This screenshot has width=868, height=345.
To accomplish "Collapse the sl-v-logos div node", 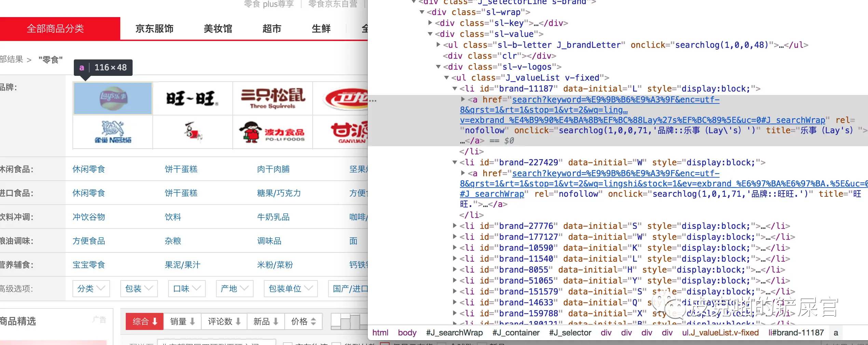I will coord(438,67).
